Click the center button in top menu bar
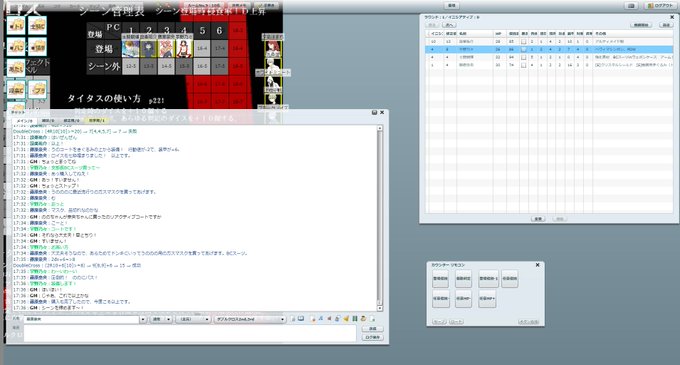This screenshot has height=365, width=680. click(x=451, y=6)
